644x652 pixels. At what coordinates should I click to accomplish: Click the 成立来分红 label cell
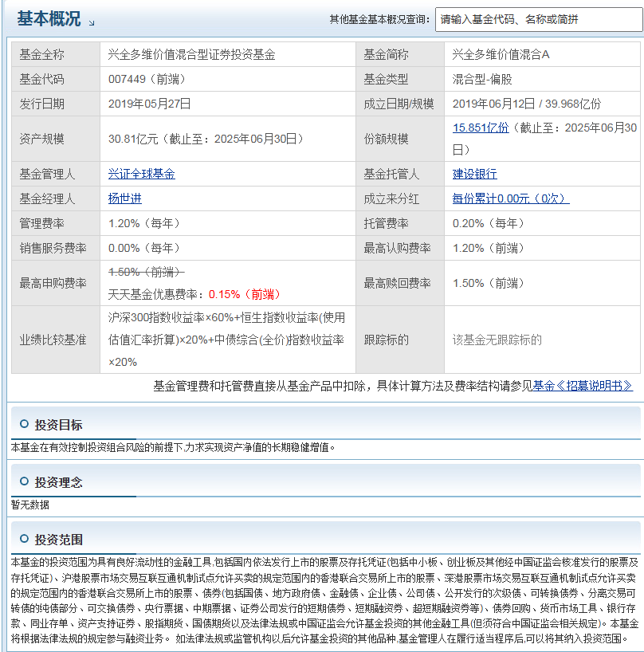point(400,198)
